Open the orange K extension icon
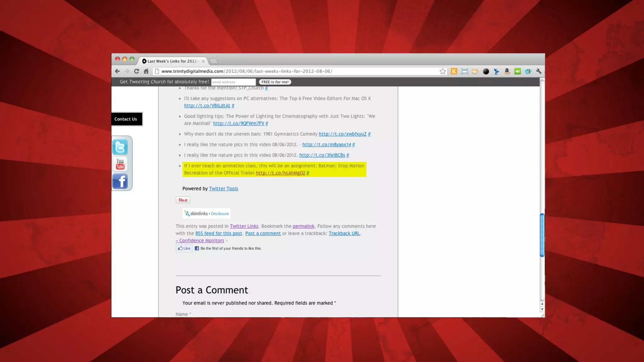The width and height of the screenshot is (644, 362). 454,71
